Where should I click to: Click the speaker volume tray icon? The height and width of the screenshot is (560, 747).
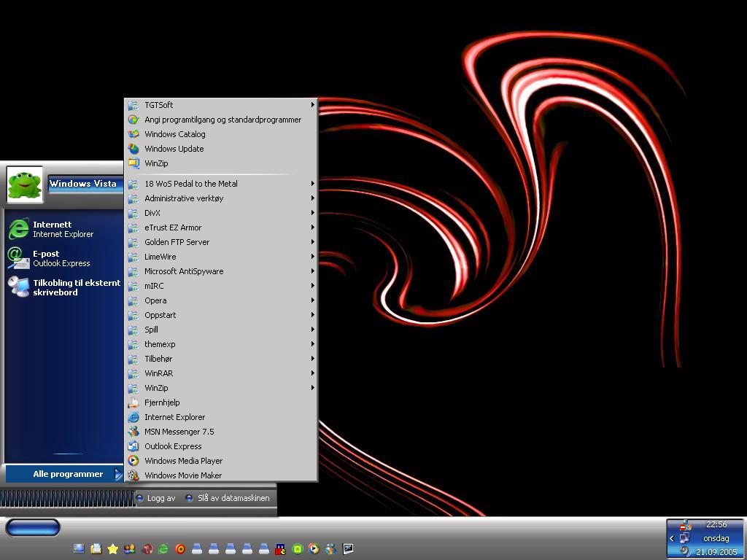point(686,551)
